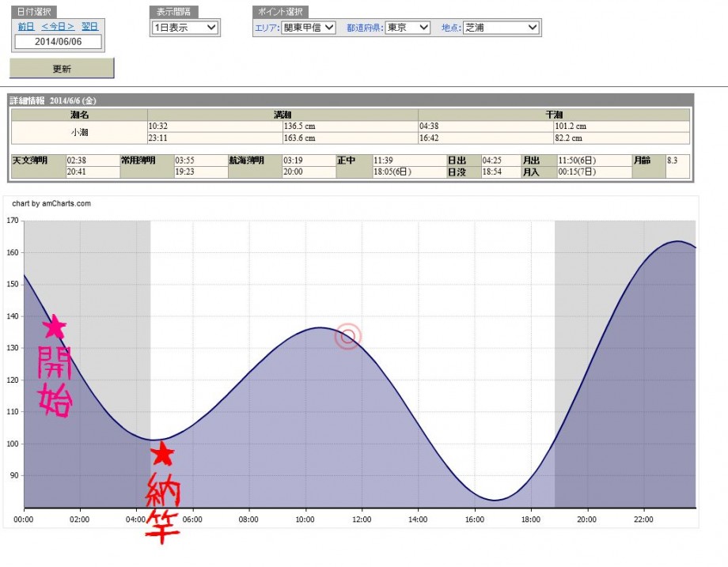Viewport: 728px width, 567px height.
Task: Click the 101.2 cm low tide cell
Action: (x=622, y=127)
